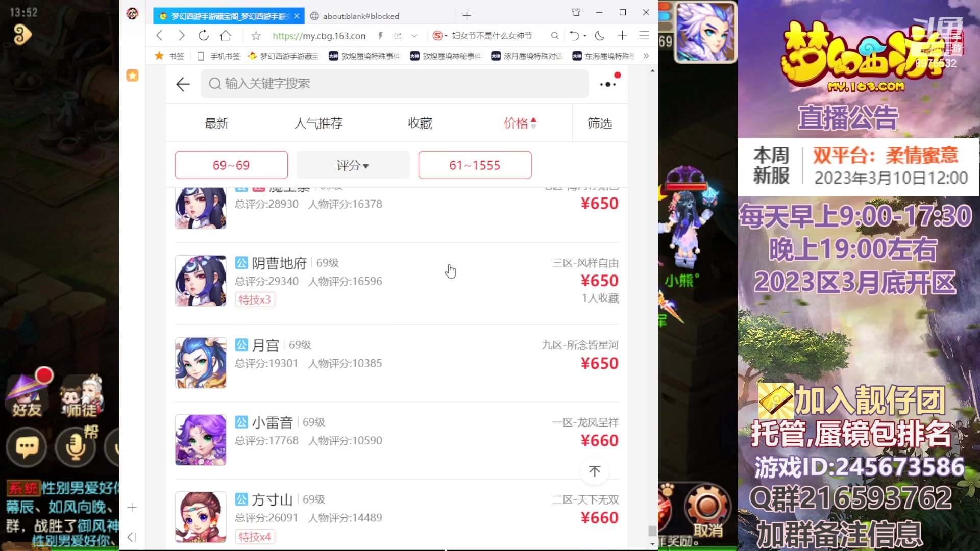The width and height of the screenshot is (980, 551).
Task: Open the browser hamburger menu
Action: point(644,35)
